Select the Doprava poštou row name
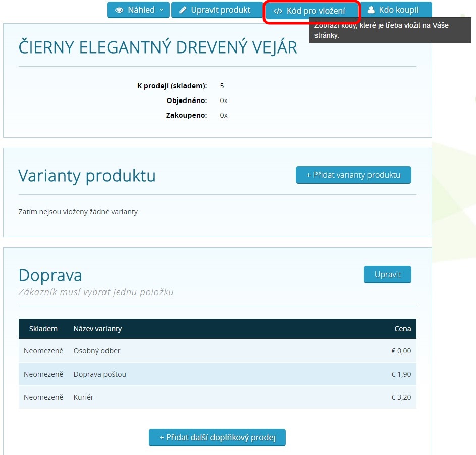The height and width of the screenshot is (455, 476). tap(99, 374)
